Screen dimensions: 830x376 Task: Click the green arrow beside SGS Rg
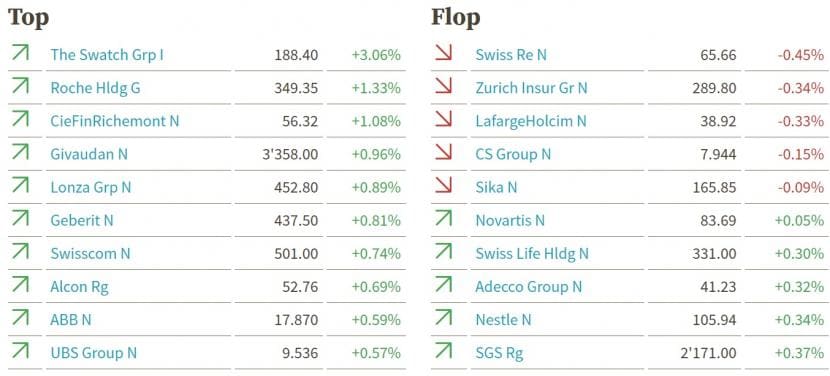[444, 351]
